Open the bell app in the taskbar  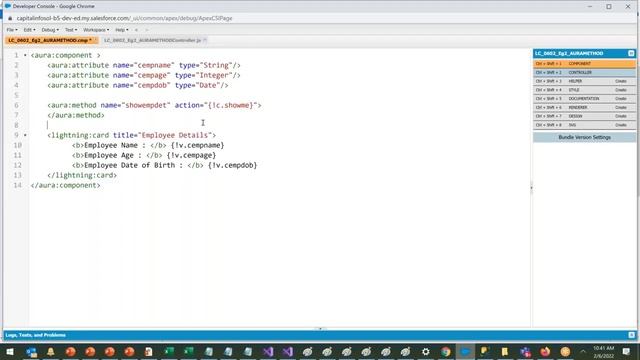[51, 352]
